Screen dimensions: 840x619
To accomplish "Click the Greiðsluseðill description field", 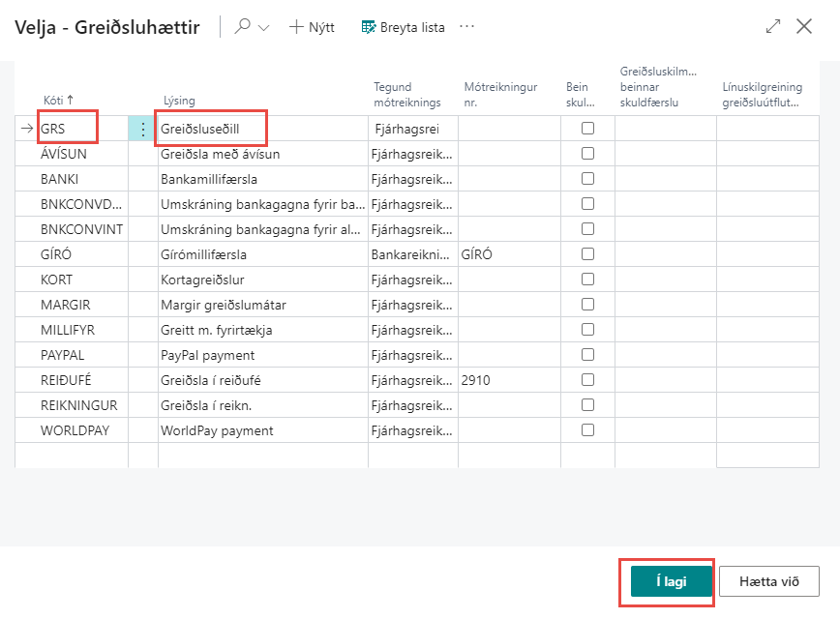I will point(210,128).
